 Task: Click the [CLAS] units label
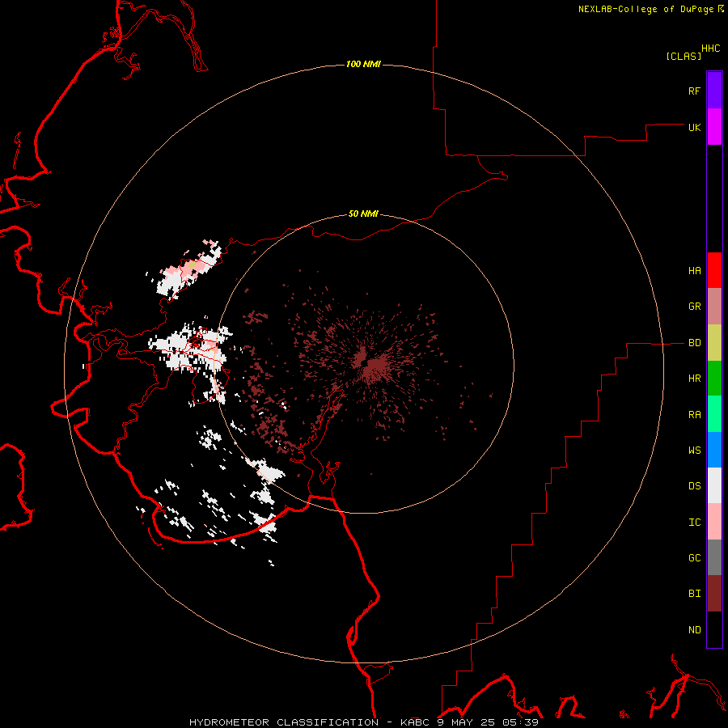click(x=684, y=57)
